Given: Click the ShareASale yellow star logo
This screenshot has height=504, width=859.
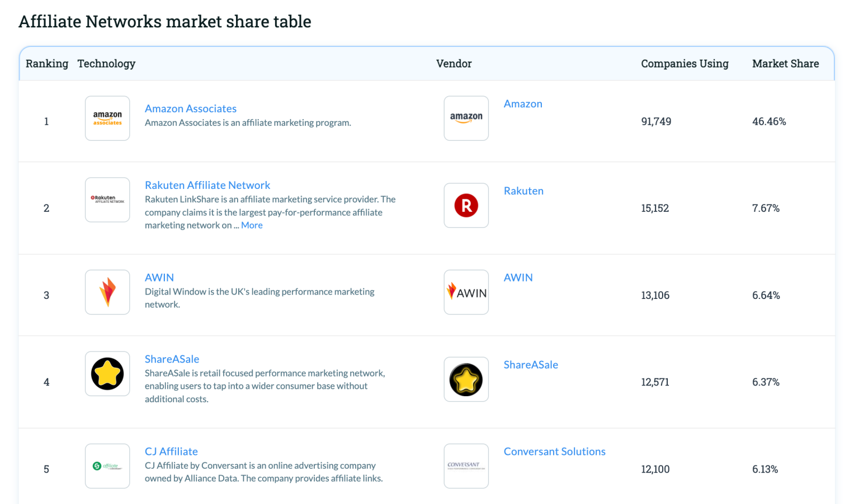Looking at the screenshot, I should 107,373.
